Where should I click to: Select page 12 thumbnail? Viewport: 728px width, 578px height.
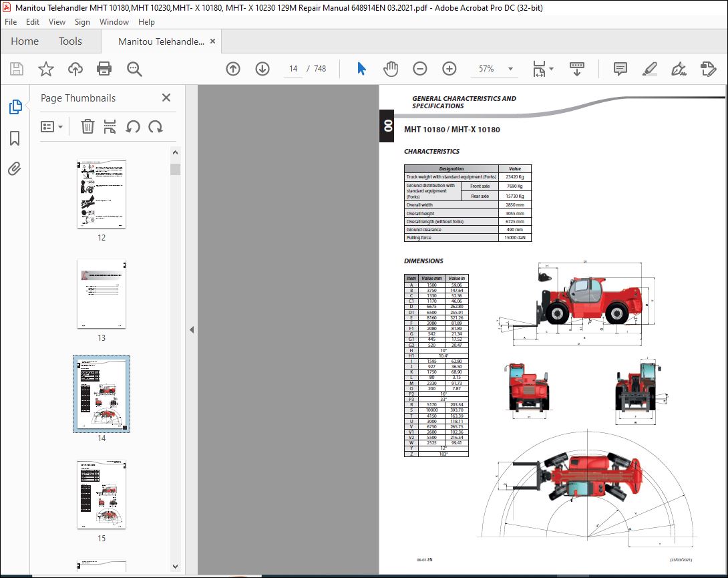[102, 194]
